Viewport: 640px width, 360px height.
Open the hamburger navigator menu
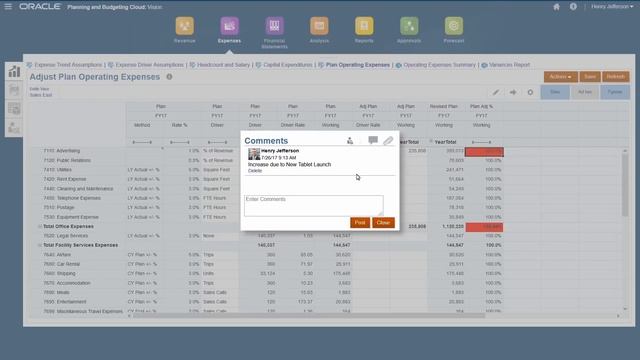point(8,7)
